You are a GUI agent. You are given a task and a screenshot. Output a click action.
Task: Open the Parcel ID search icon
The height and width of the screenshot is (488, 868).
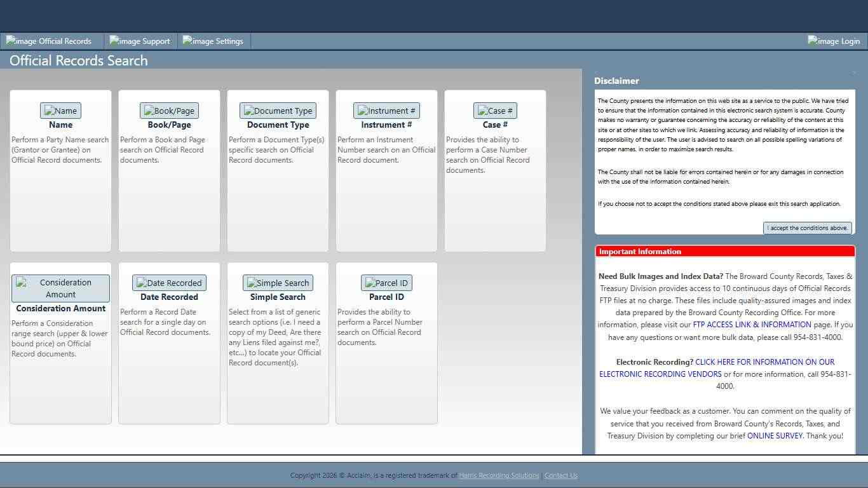386,283
